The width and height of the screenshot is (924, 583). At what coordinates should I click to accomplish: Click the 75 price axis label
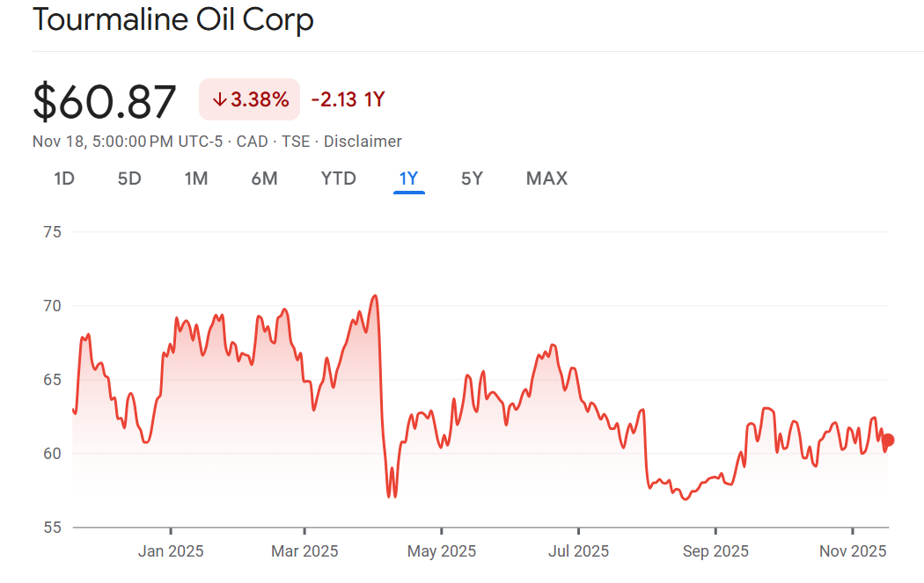51,232
